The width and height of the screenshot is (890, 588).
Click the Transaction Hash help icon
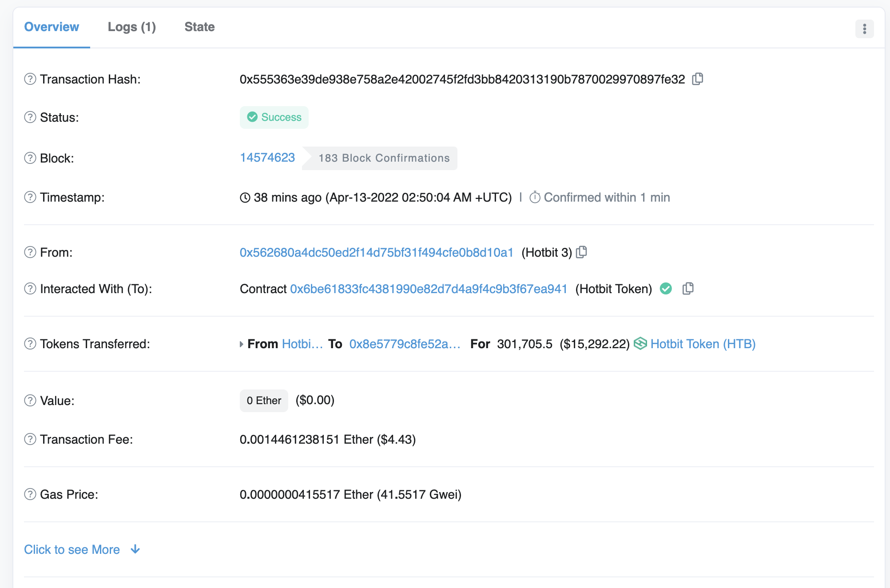tap(30, 79)
